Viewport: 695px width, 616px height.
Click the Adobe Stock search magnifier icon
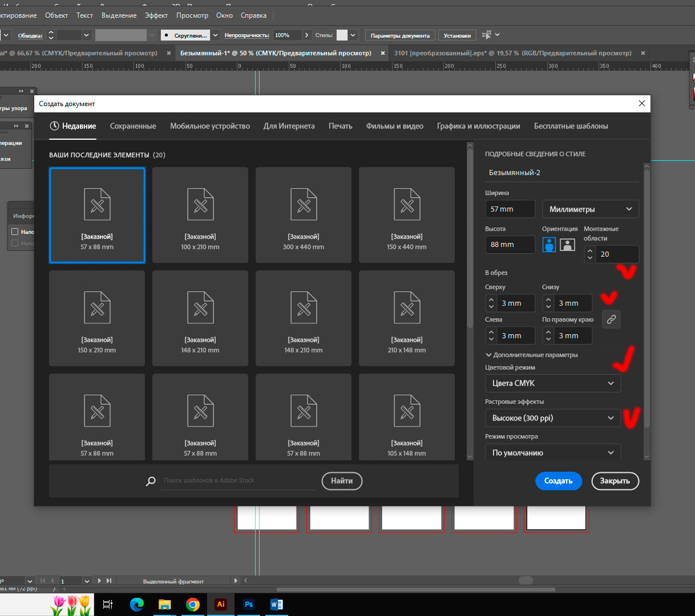pos(151,481)
